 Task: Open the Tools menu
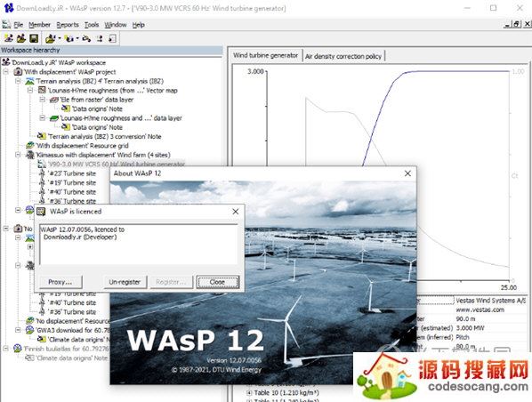tap(92, 25)
